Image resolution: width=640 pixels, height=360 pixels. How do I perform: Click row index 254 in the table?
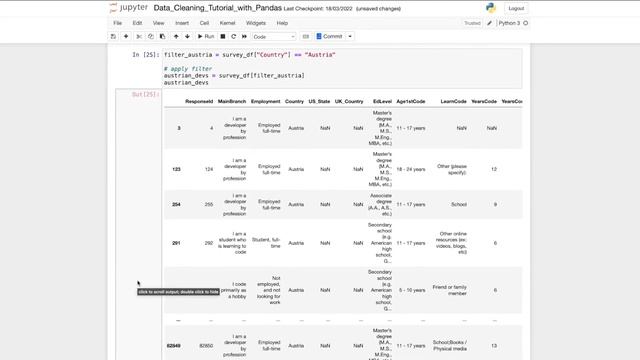[176, 204]
